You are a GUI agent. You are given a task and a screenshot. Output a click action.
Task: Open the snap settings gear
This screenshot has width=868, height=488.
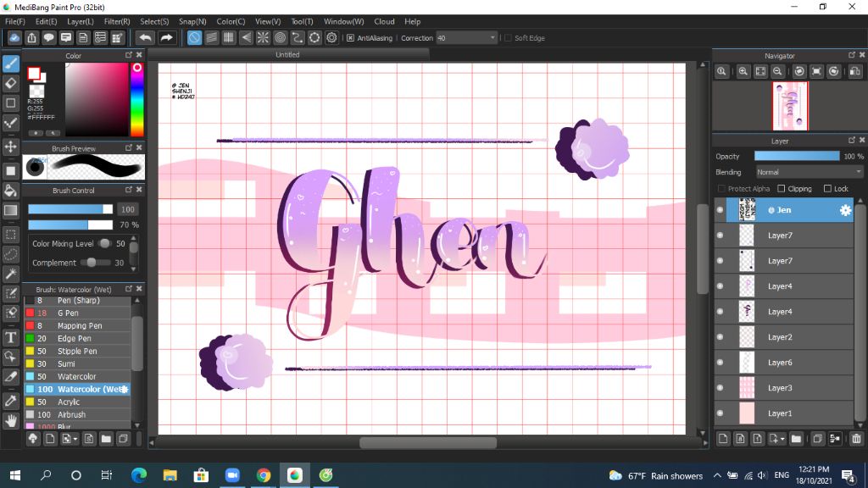(331, 37)
